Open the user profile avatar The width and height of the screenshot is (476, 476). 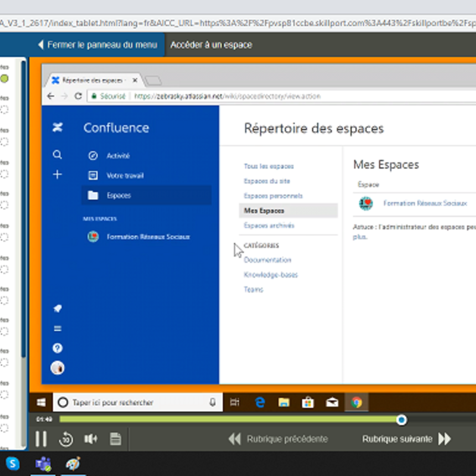[x=57, y=368]
